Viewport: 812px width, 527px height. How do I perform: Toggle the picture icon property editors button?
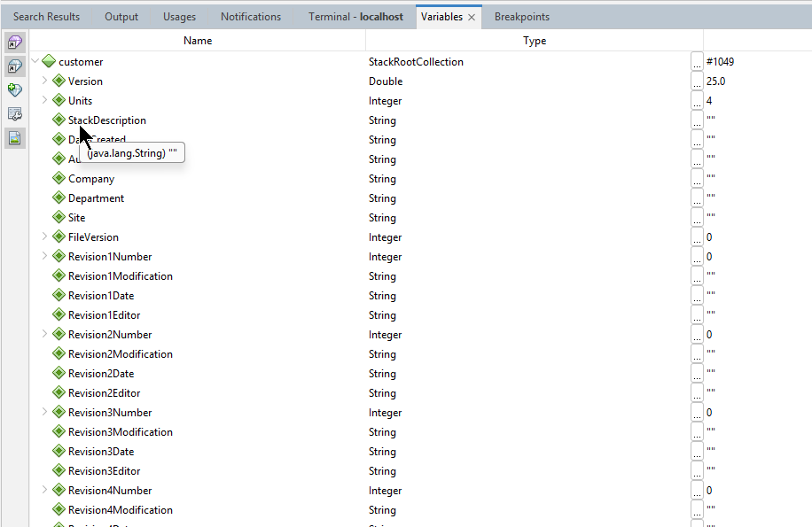(x=15, y=138)
